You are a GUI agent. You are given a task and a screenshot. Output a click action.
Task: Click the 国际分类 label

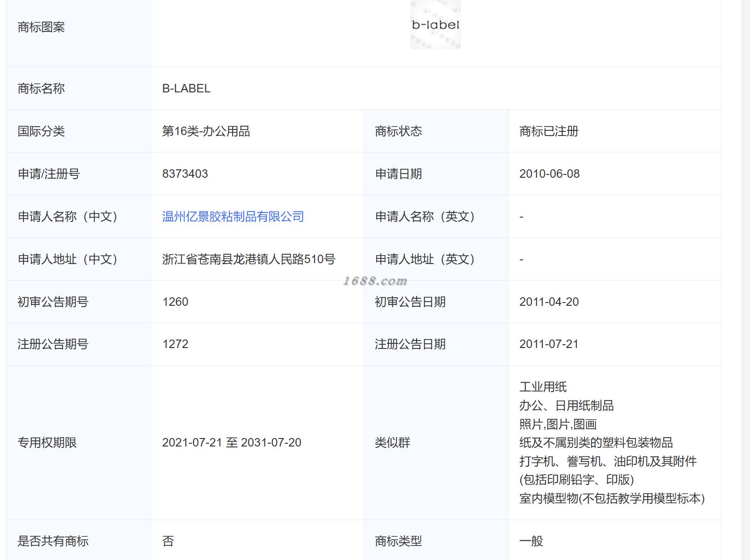[41, 131]
